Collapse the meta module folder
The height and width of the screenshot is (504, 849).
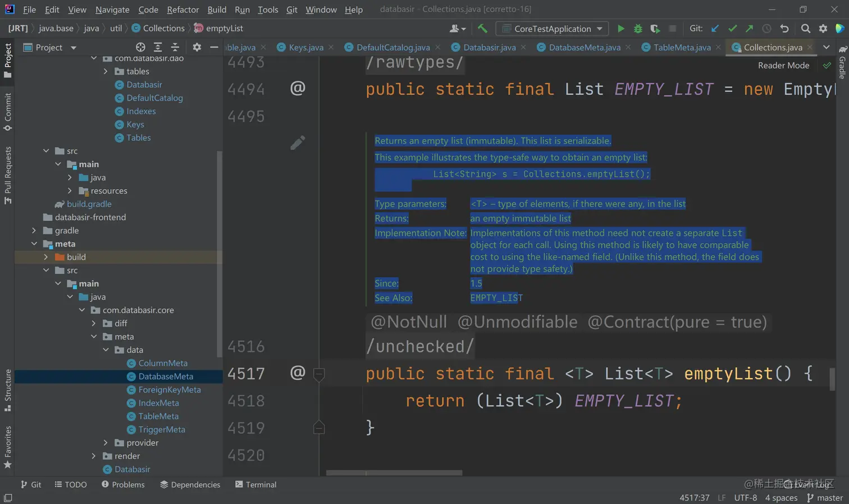pyautogui.click(x=34, y=244)
